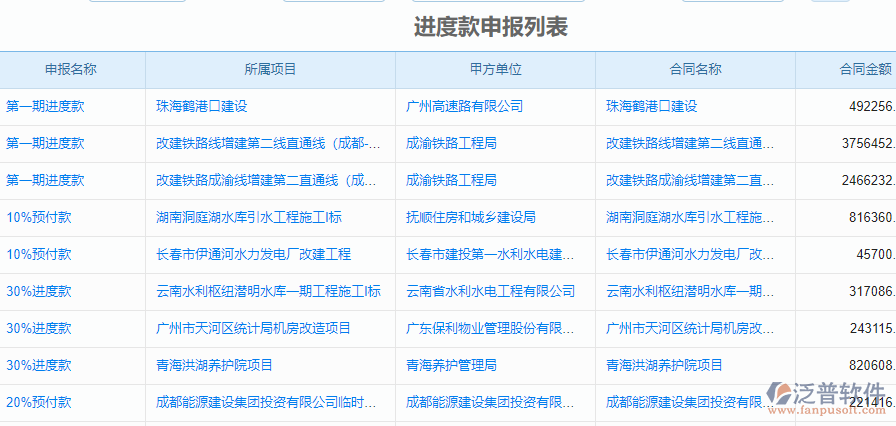Select the amount 3756452.
The width and height of the screenshot is (896, 426).
(x=868, y=144)
